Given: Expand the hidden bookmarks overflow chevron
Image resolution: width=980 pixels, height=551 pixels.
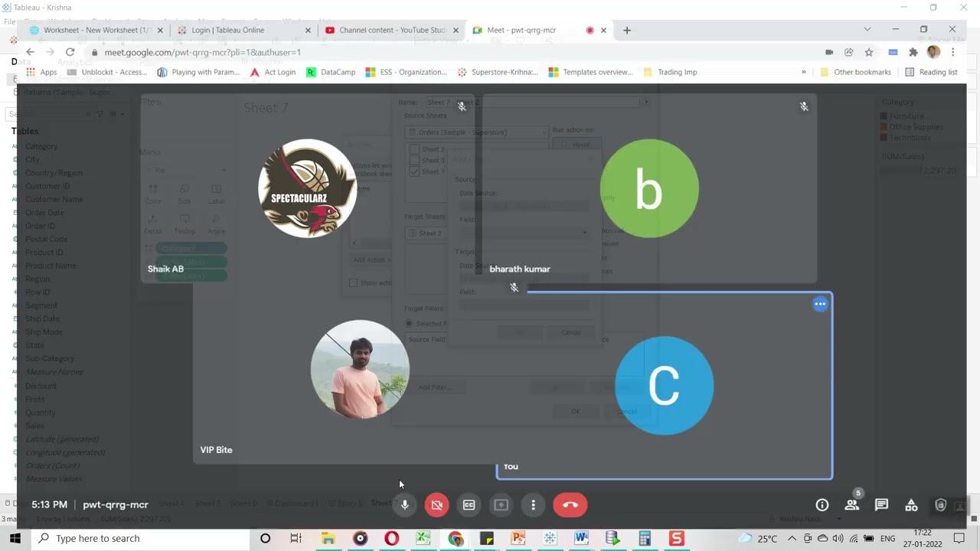Looking at the screenshot, I should [x=803, y=72].
